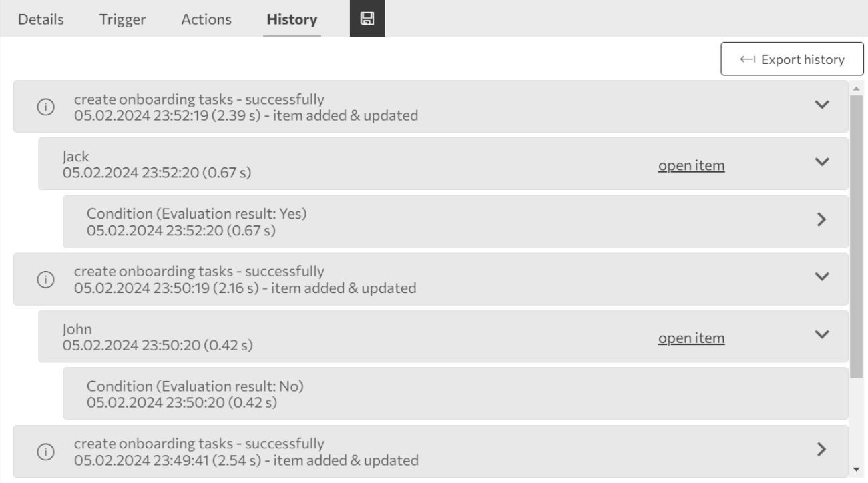Open the Trigger tab
The width and height of the screenshot is (868, 483).
[x=122, y=19]
